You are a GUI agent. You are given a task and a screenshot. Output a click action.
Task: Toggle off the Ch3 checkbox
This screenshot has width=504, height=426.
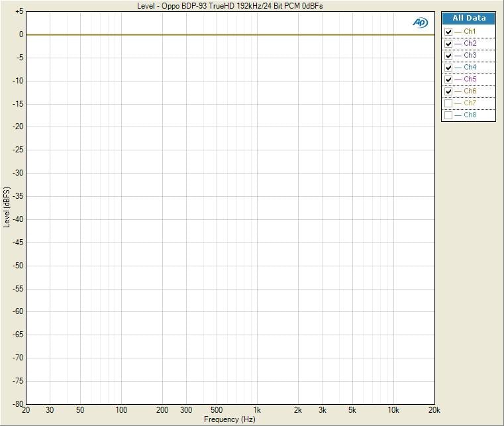pos(448,56)
